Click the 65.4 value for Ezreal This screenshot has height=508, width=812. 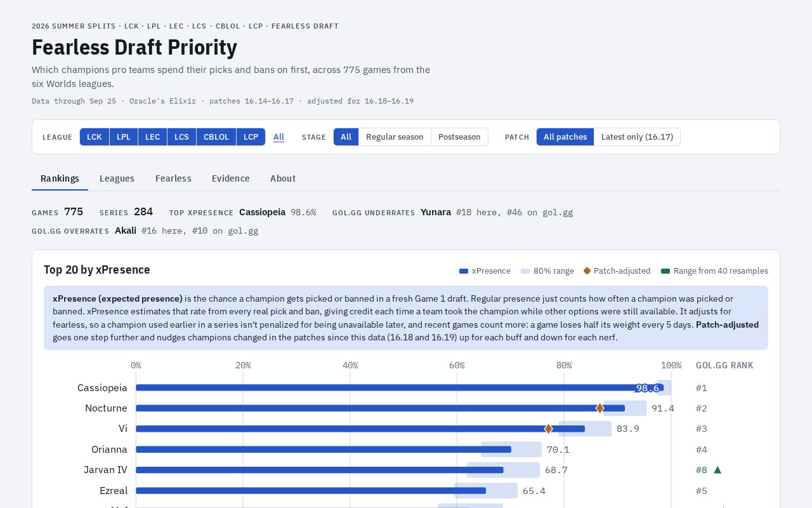click(534, 491)
